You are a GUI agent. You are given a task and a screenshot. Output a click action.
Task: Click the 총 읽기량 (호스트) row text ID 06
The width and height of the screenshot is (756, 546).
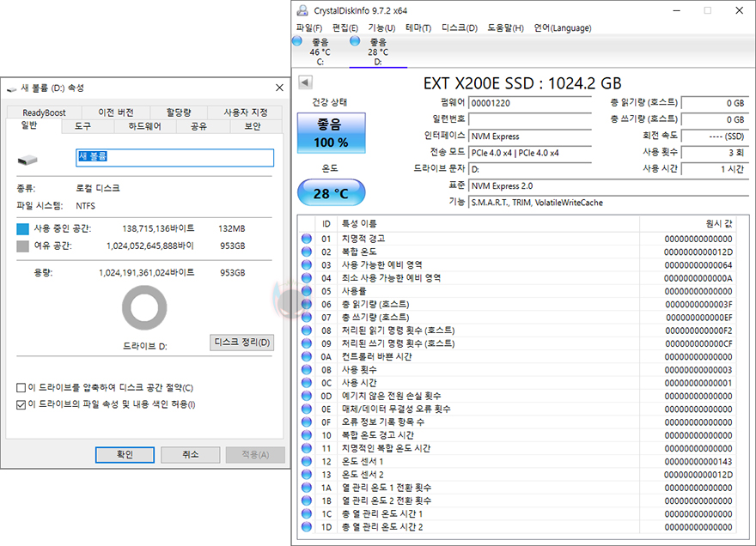[x=375, y=304]
